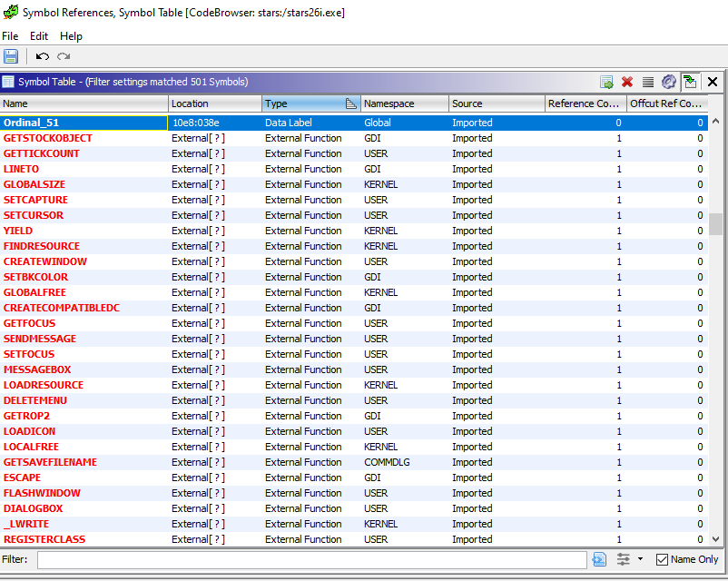Click the Ghidra dragon window icon
Viewport: 728px width, 581px height.
pyautogui.click(x=10, y=12)
